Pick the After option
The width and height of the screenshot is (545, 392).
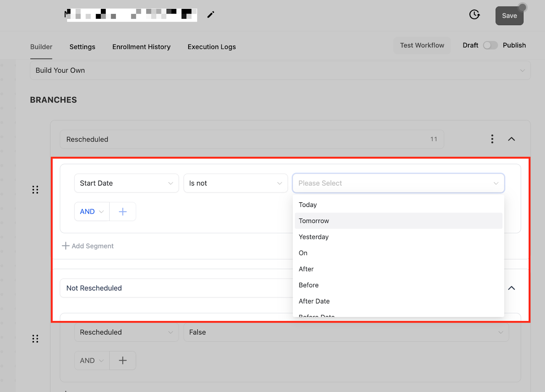pos(398,269)
